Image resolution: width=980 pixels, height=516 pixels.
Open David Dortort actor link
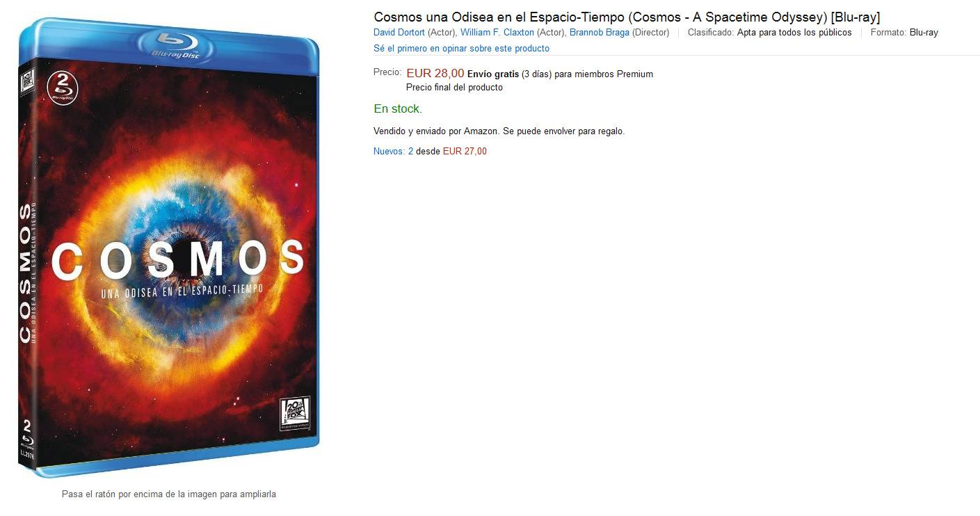tap(399, 33)
